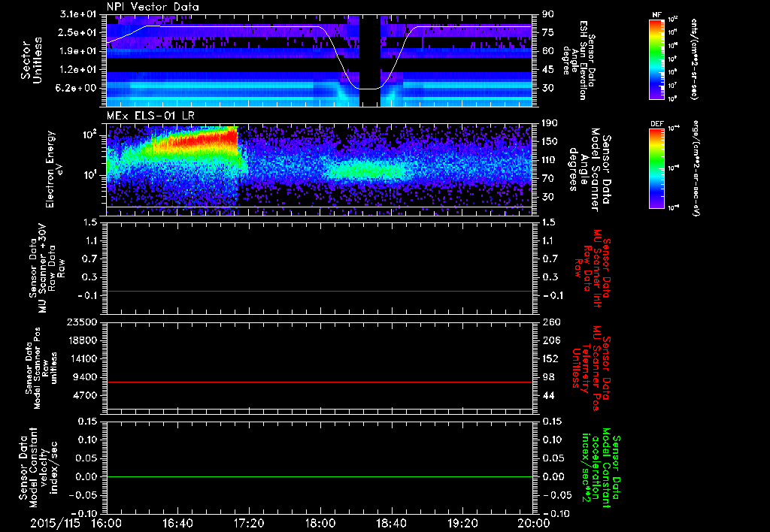Click the 206 telemetry tick label
This screenshot has width=770, height=532.
(550, 340)
